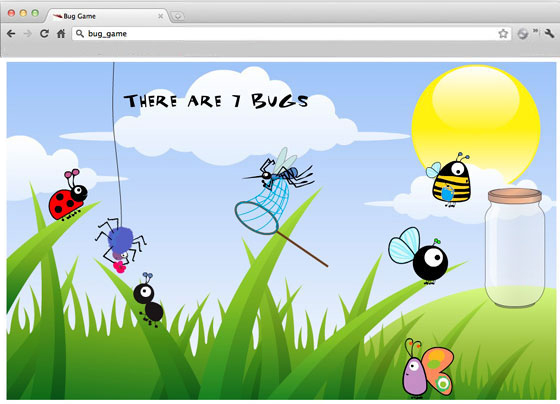The image size is (560, 404).
Task: Select the Bug Game tab
Action: tap(107, 16)
